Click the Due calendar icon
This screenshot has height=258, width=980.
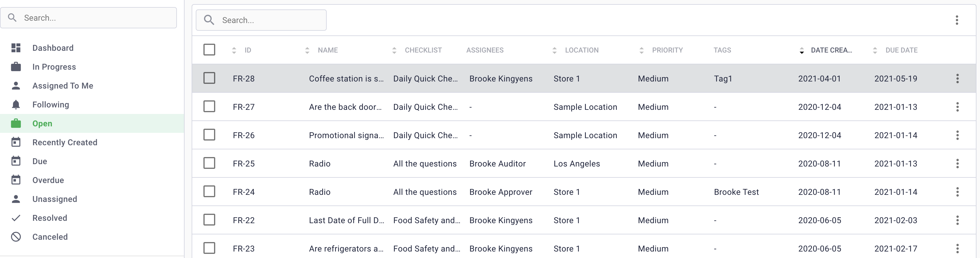[16, 161]
